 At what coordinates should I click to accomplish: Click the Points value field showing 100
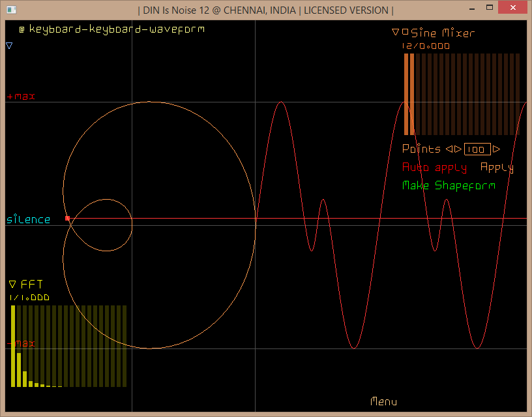477,149
